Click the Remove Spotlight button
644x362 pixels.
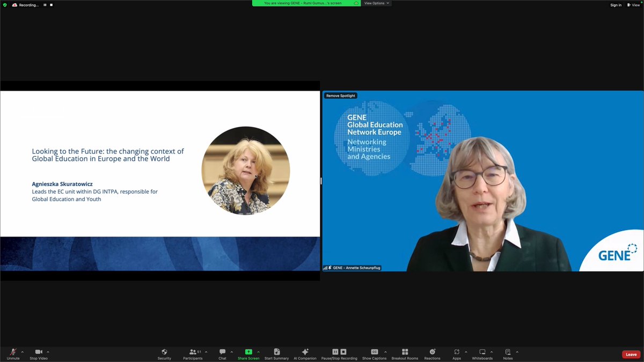point(341,95)
